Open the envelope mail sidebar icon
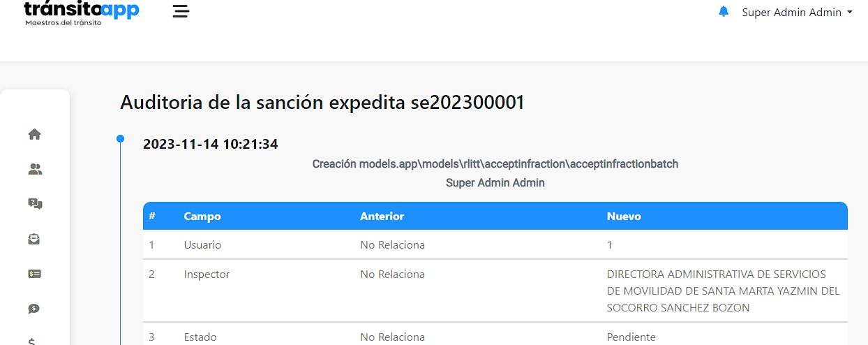The width and height of the screenshot is (868, 345). click(x=34, y=239)
